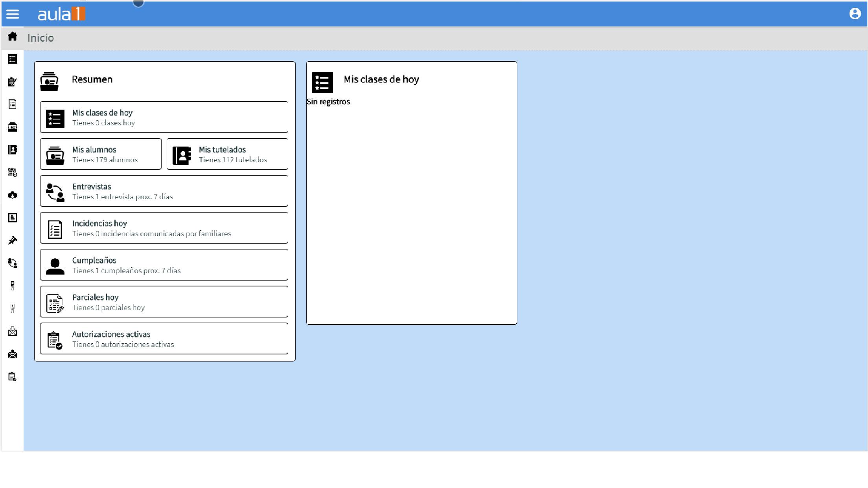Click the Resumen heading text

point(92,79)
